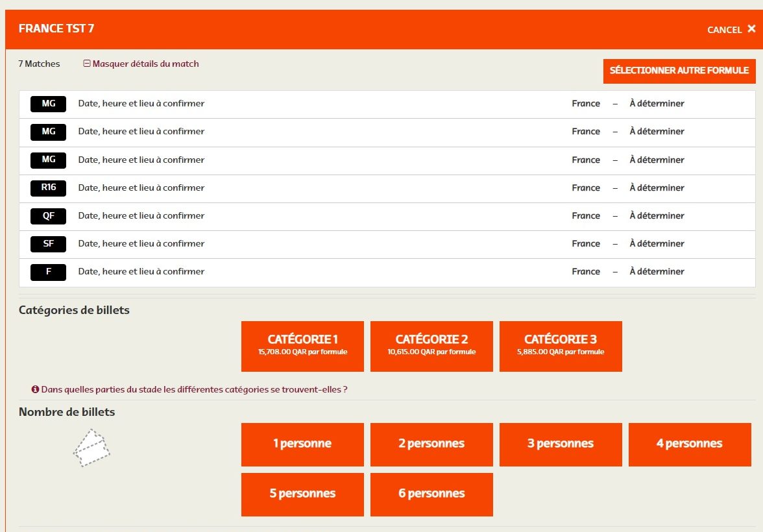Open link about stadium category locations

pyautogui.click(x=194, y=390)
